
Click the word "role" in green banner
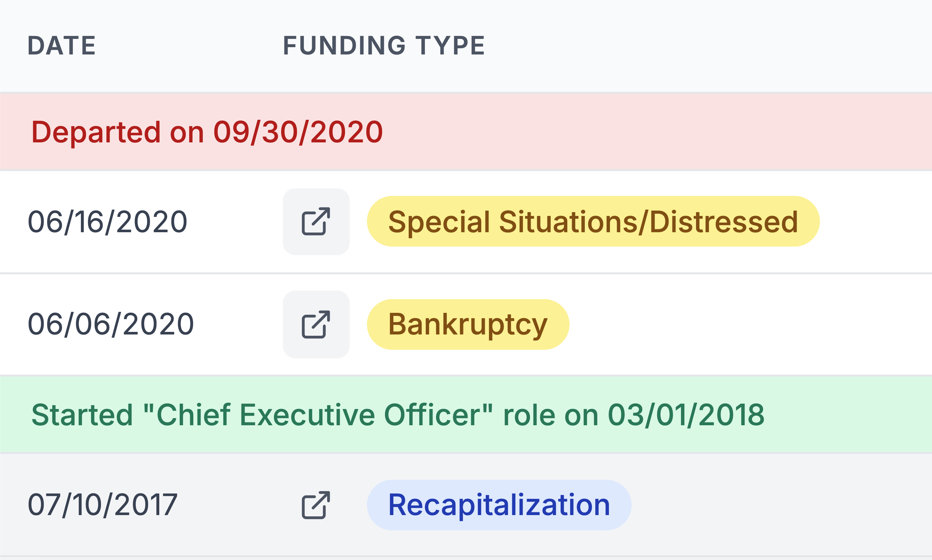tap(529, 415)
